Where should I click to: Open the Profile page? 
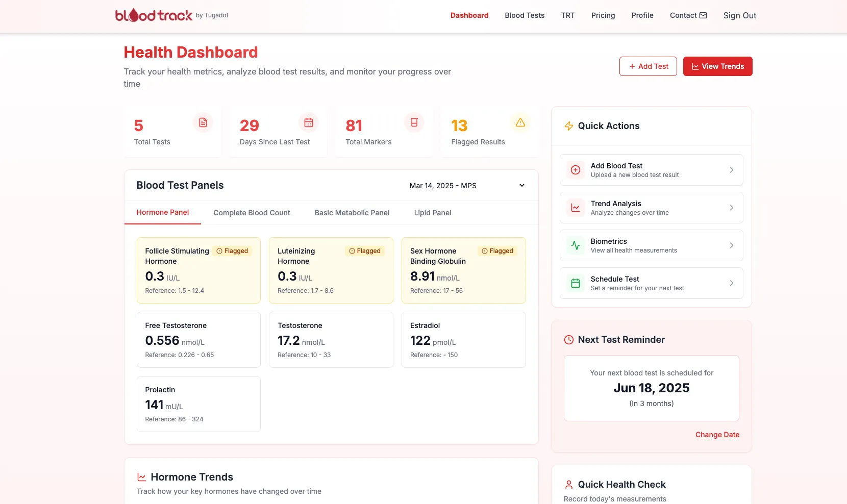[642, 15]
